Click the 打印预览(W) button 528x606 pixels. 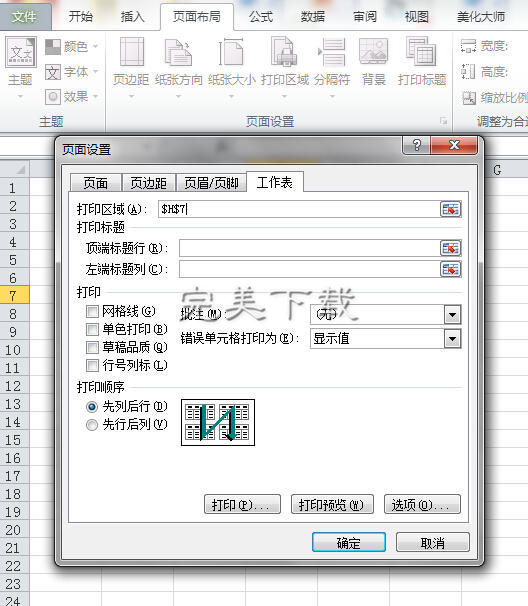pos(332,504)
